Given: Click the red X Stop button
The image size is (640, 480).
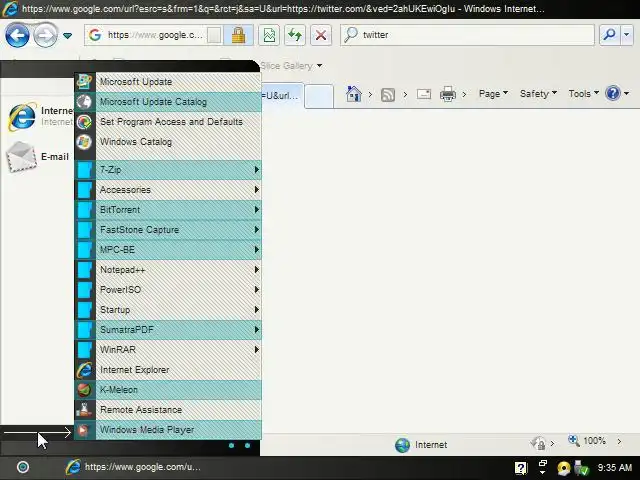Looking at the screenshot, I should [321, 35].
